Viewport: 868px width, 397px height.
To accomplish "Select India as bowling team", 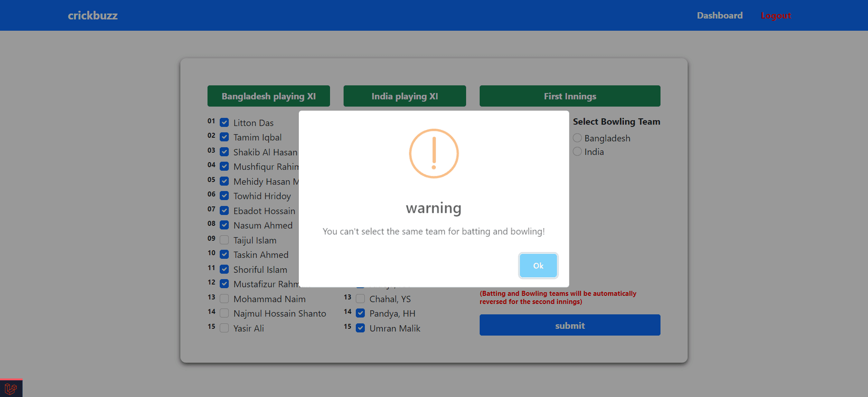I will (x=577, y=151).
